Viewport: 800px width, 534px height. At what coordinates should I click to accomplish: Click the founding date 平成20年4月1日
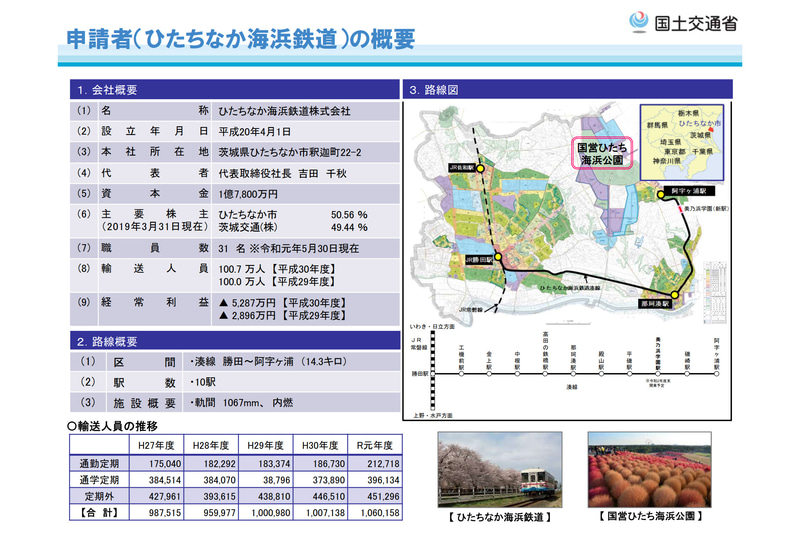pos(255,132)
